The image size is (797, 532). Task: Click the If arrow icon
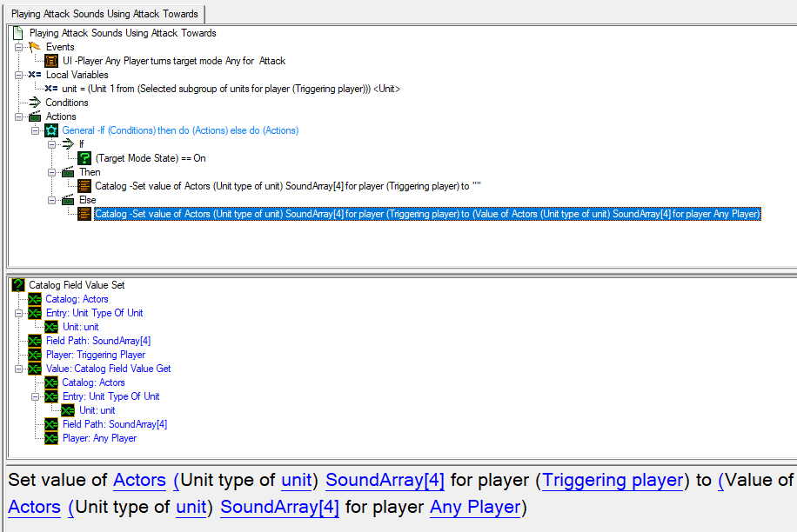[x=68, y=144]
